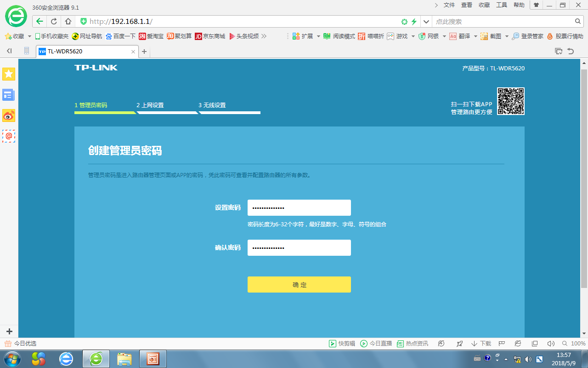Click the browser back arrow button
This screenshot has width=588, height=368.
click(40, 22)
